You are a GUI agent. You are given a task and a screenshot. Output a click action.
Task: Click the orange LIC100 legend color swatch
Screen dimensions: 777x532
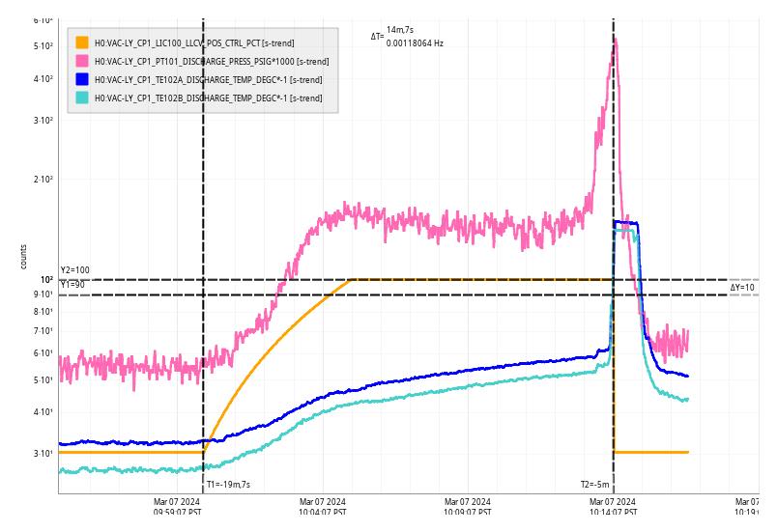point(82,42)
